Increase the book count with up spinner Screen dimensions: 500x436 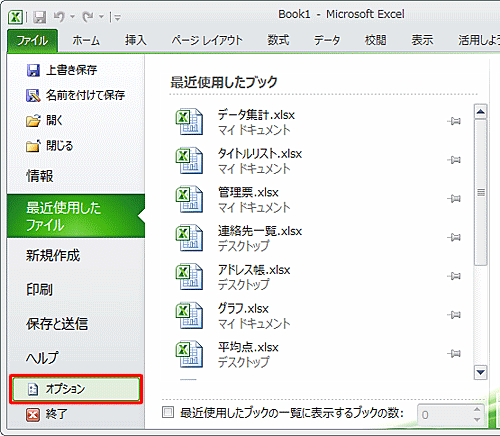[x=477, y=409]
